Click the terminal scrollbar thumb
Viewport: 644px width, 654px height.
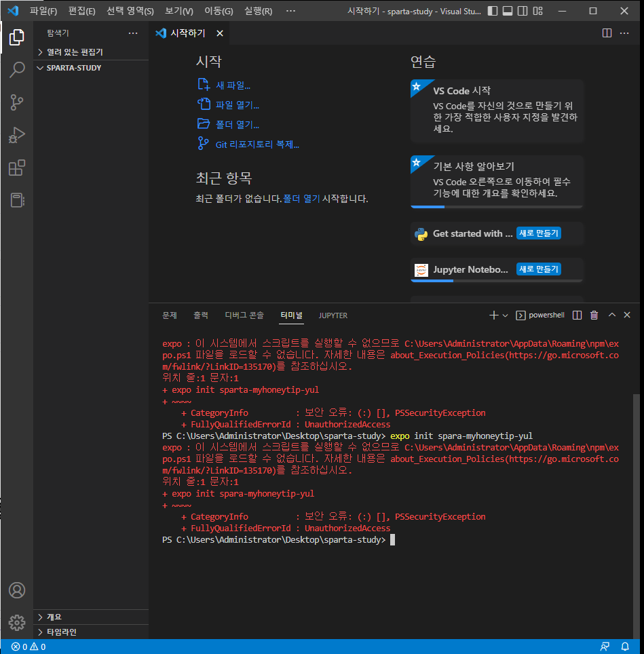click(636, 515)
